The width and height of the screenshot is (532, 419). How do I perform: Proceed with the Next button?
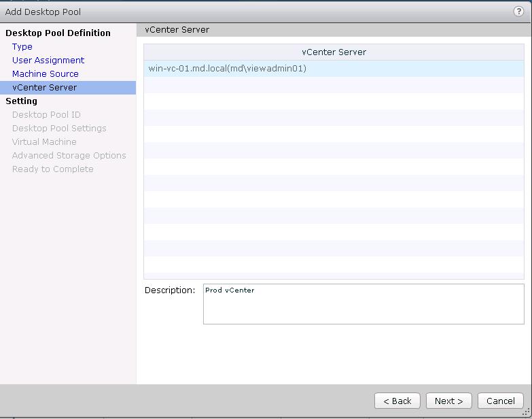click(448, 401)
